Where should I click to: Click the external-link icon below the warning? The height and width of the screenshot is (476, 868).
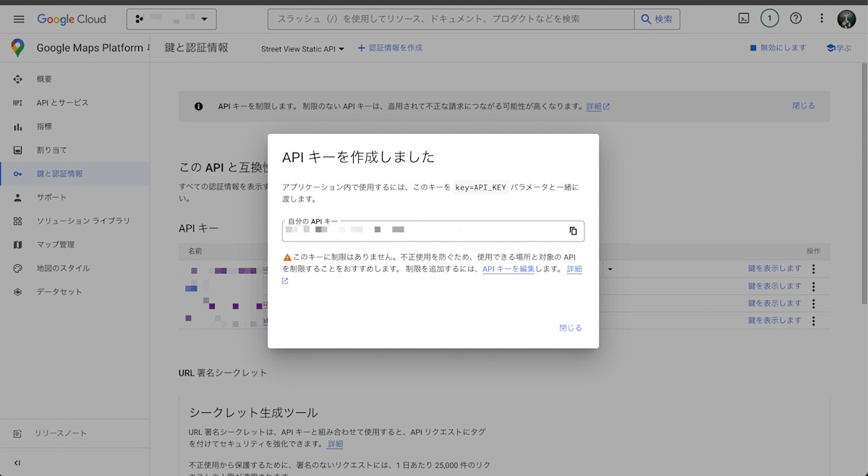click(286, 281)
